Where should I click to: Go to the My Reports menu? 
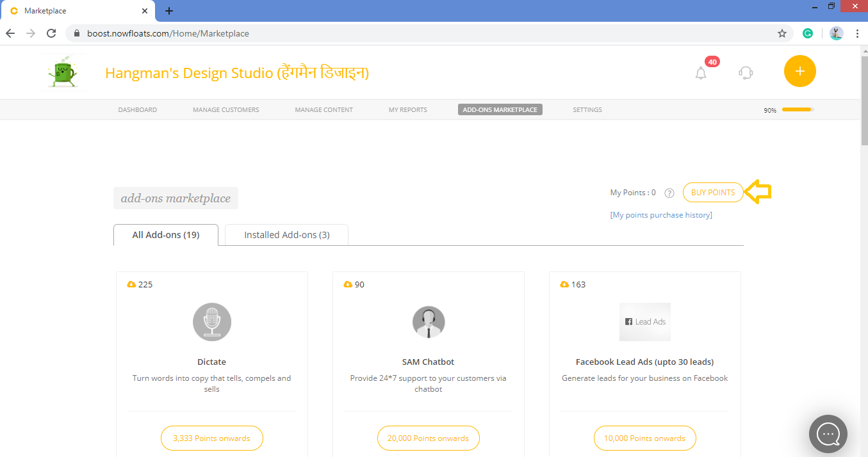(x=407, y=109)
